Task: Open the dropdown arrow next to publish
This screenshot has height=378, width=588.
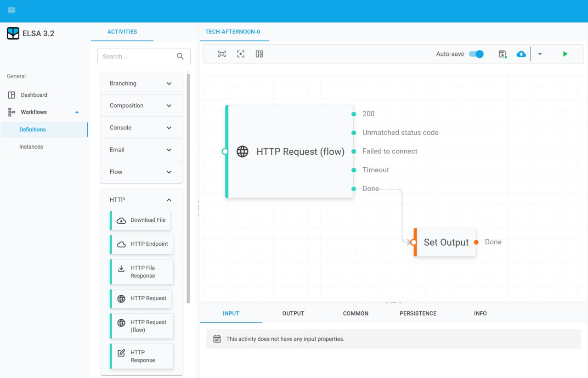Action: [x=540, y=54]
